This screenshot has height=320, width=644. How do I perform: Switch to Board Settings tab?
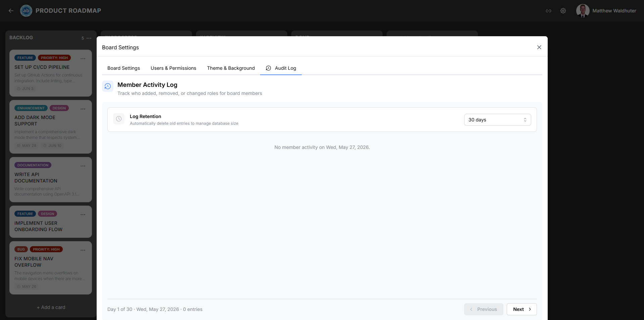123,68
